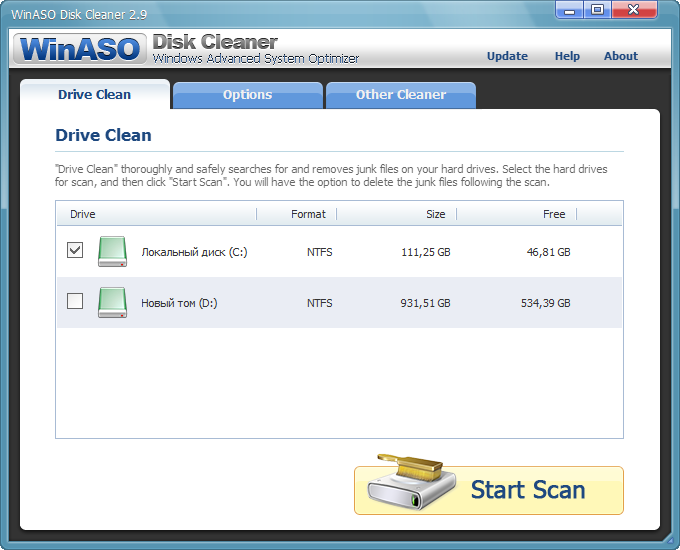Screen dimensions: 680x550
Task: Maximize the WinASO Disk Cleaner window
Action: click(598, 10)
